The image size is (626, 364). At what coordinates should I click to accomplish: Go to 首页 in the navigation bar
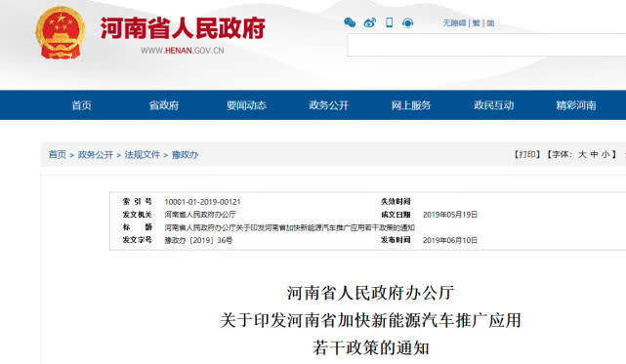81,105
